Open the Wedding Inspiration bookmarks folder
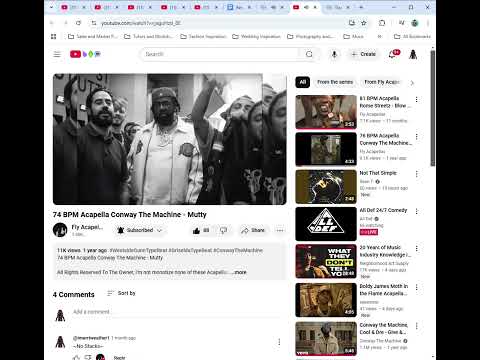 256,36
